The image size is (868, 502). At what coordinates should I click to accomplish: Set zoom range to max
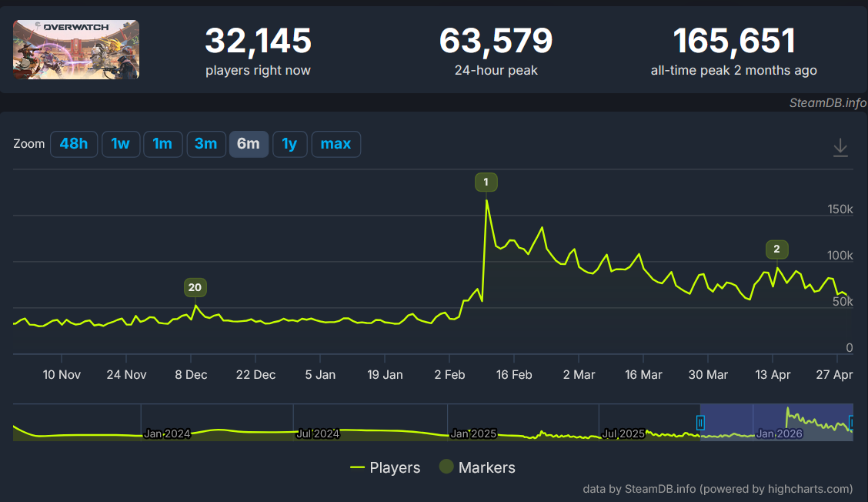(336, 144)
